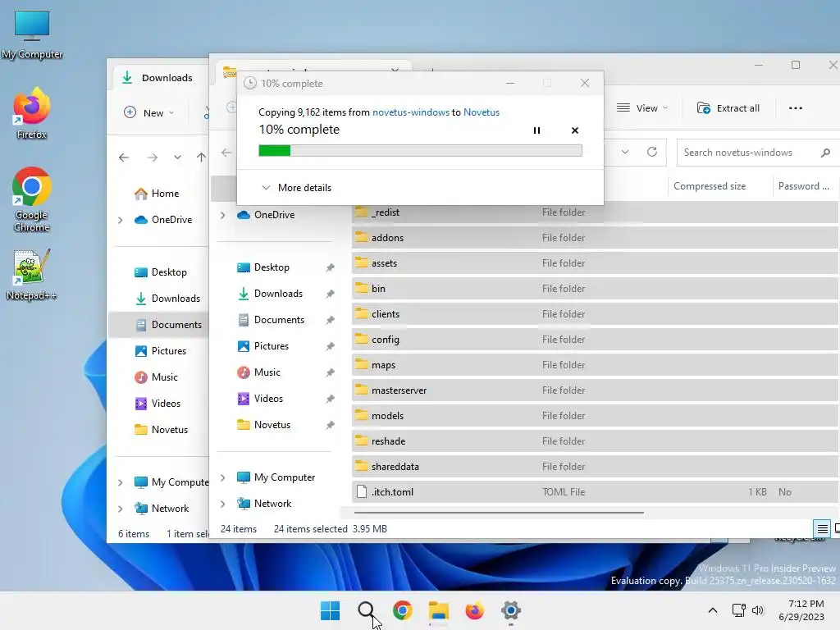This screenshot has height=630, width=840.
Task: Sort by Compressed size column
Action: click(x=710, y=186)
